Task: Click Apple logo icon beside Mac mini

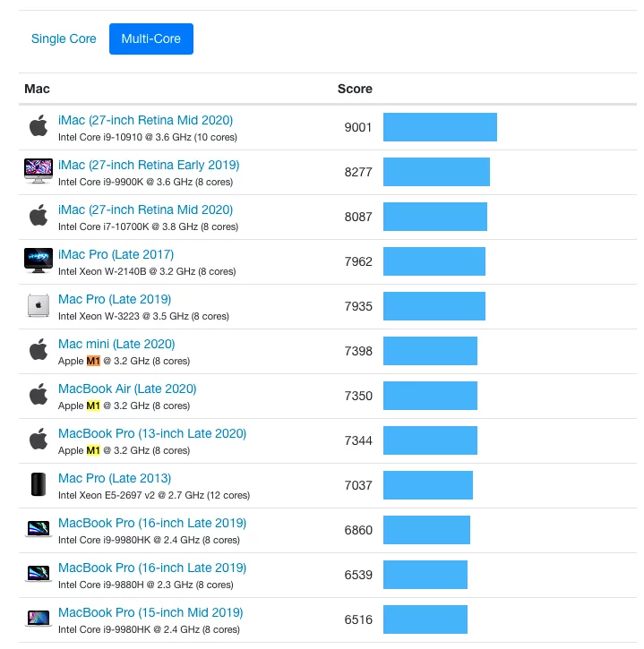Action: coord(39,349)
